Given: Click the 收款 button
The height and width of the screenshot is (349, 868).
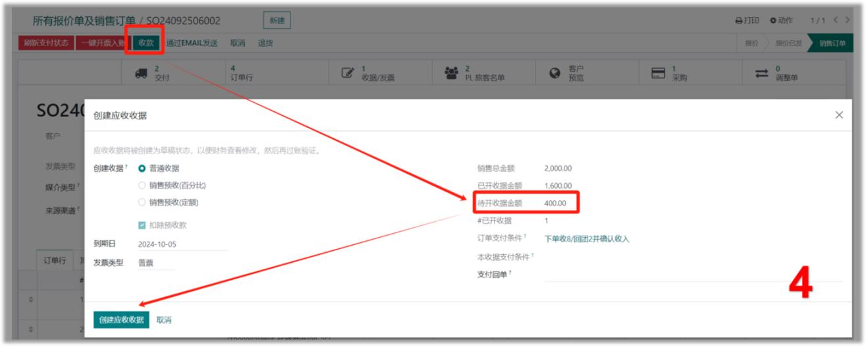Looking at the screenshot, I should tap(146, 43).
